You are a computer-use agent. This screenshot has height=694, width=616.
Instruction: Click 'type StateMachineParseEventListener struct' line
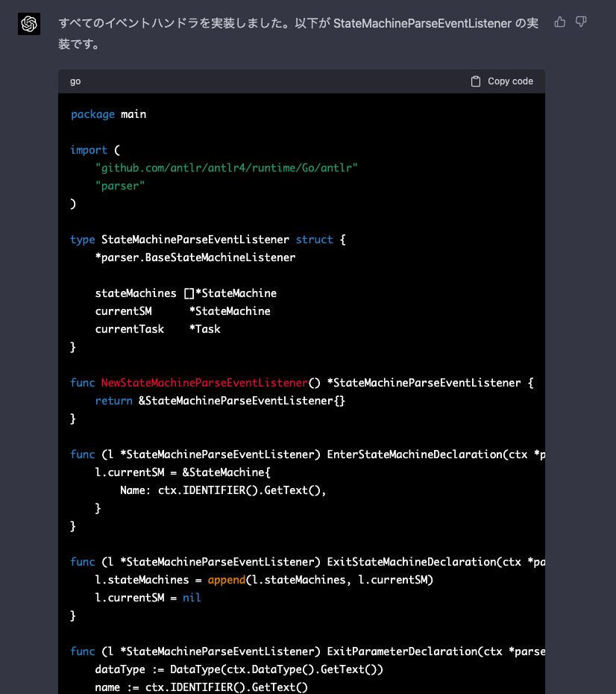click(x=208, y=240)
